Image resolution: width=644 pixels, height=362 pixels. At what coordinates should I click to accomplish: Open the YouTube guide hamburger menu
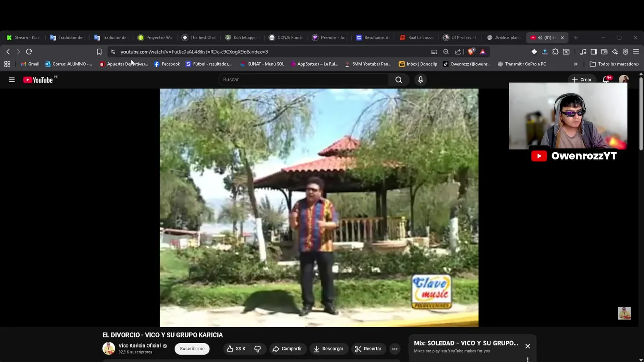click(11, 80)
